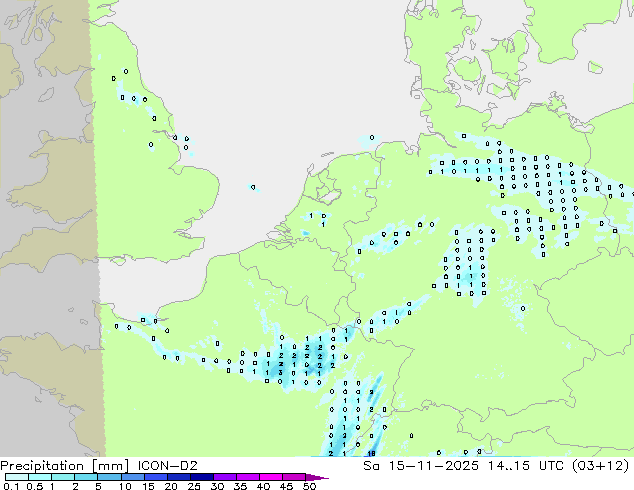Click the '30' legend scale value
Image resolution: width=634 pixels, height=490 pixels.
pyautogui.click(x=217, y=486)
